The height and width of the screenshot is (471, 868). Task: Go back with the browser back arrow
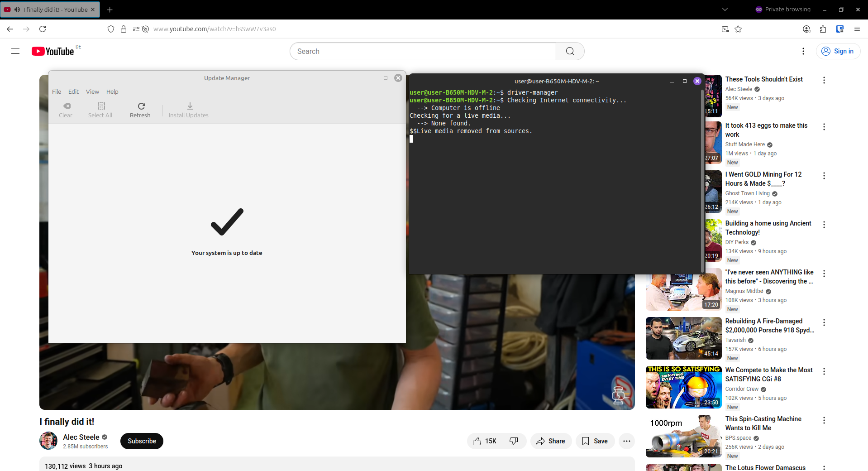10,29
